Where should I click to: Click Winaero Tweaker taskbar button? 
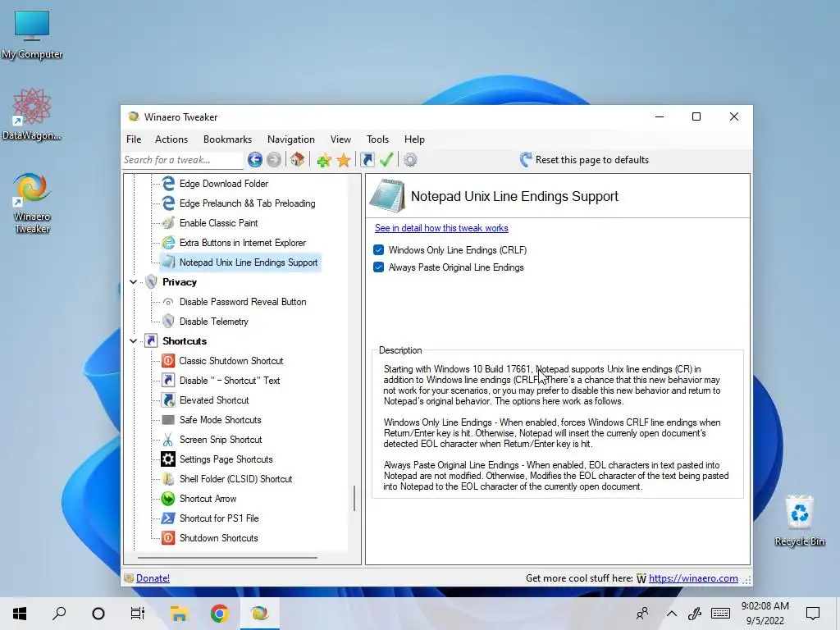tap(260, 614)
